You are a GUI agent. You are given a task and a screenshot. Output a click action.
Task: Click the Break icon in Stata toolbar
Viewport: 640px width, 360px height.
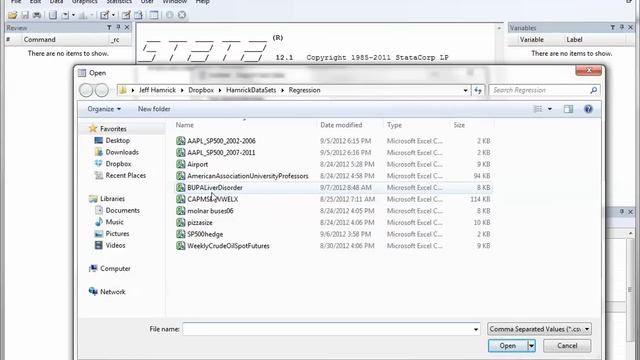click(x=182, y=15)
